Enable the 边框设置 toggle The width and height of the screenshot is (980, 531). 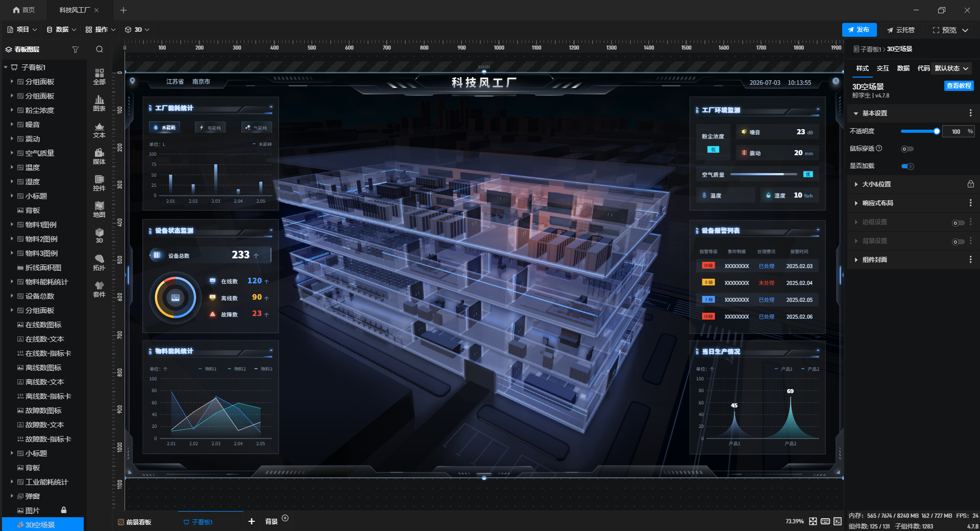click(x=958, y=223)
